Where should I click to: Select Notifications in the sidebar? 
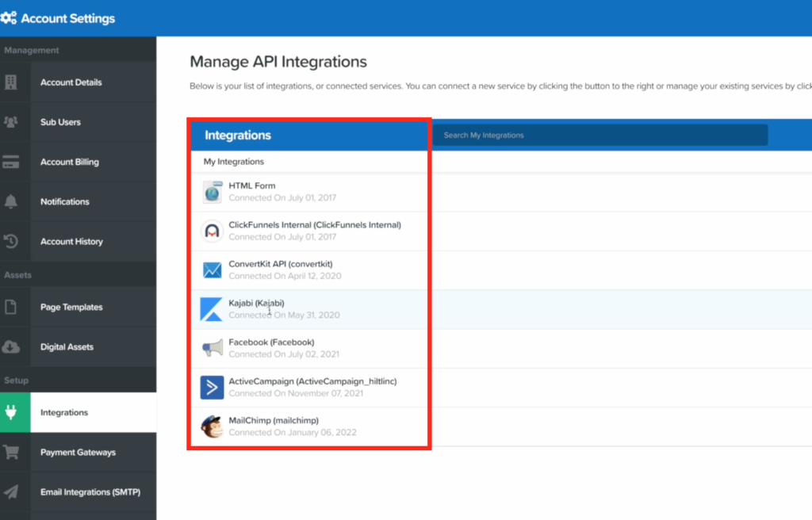[79, 201]
